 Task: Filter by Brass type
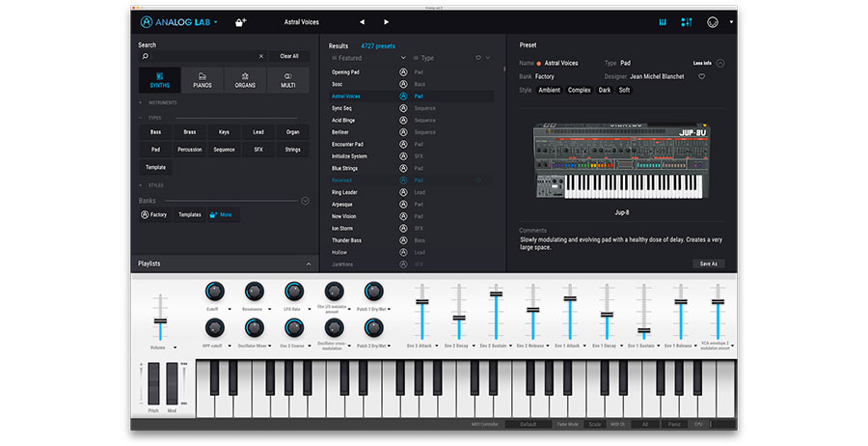pyautogui.click(x=190, y=132)
